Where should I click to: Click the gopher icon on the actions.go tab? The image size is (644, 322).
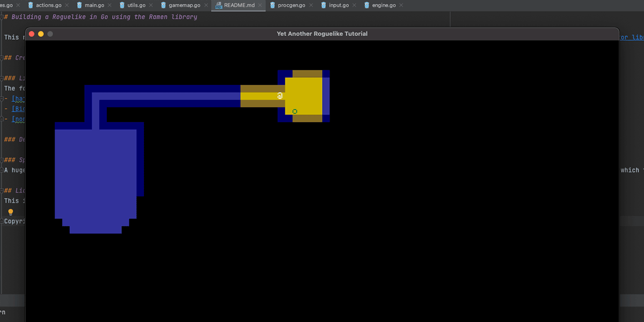[x=31, y=5]
